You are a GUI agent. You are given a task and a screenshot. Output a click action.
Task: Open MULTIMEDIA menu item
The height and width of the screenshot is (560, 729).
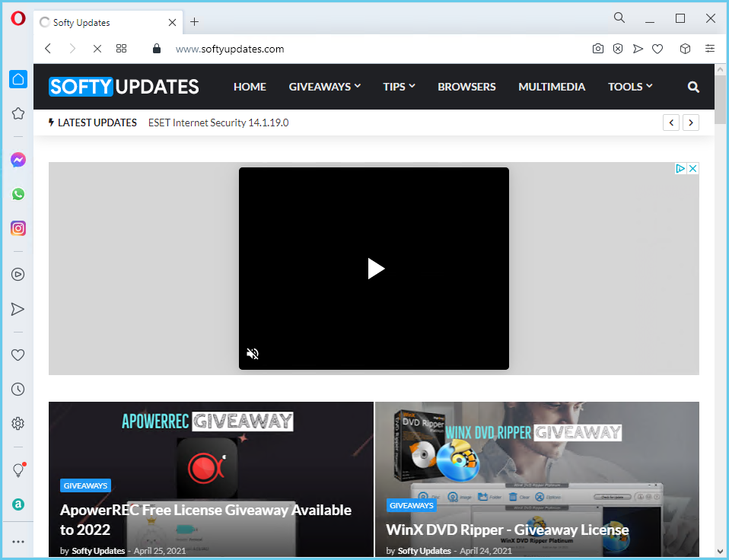(552, 87)
